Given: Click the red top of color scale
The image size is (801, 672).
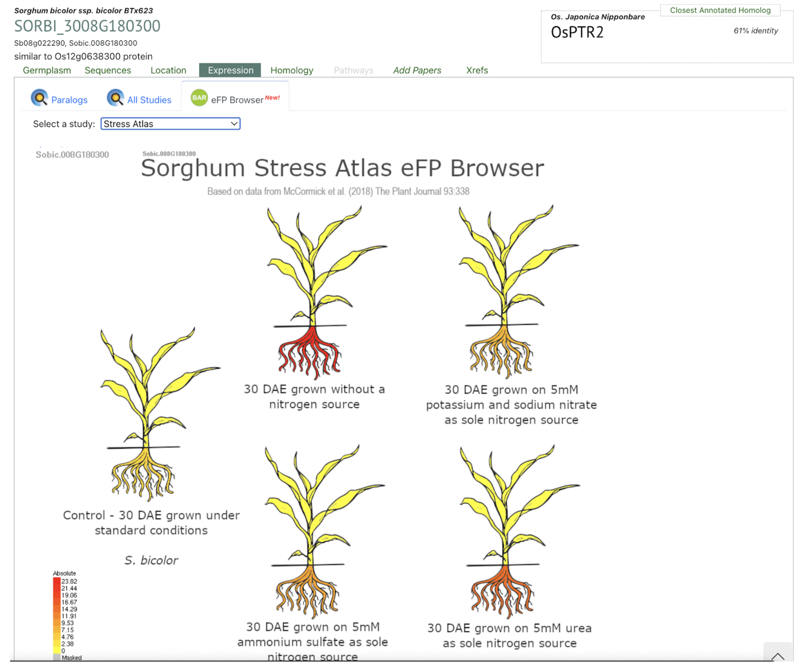Looking at the screenshot, I should pos(57,582).
